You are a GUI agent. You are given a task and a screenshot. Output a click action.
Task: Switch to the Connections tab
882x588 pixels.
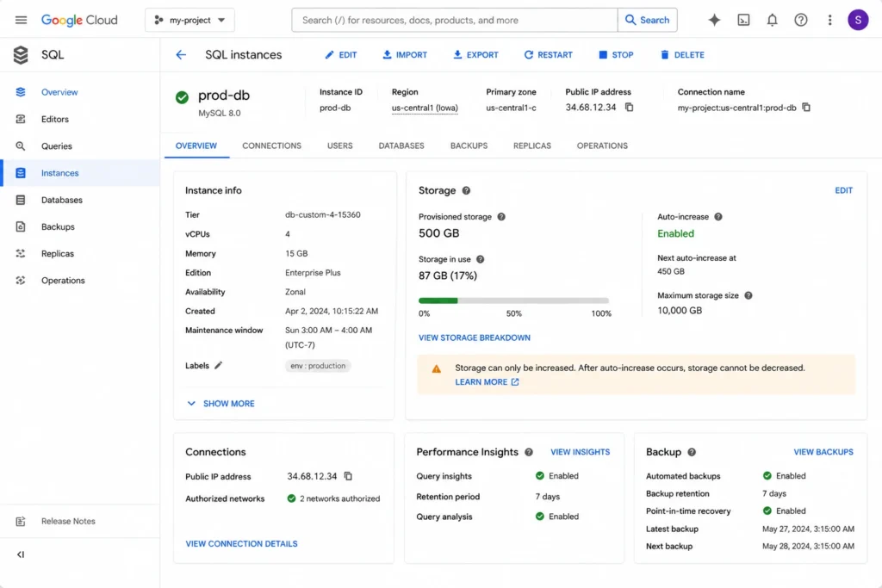tap(271, 145)
